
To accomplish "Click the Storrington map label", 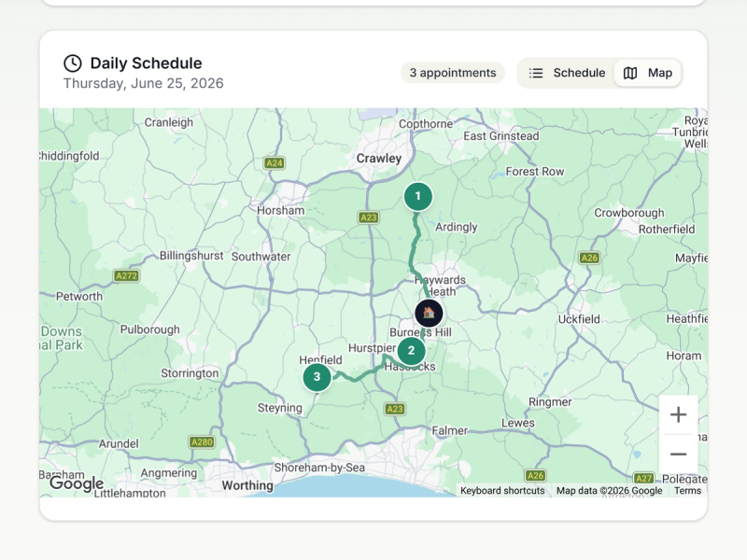I will pos(190,373).
